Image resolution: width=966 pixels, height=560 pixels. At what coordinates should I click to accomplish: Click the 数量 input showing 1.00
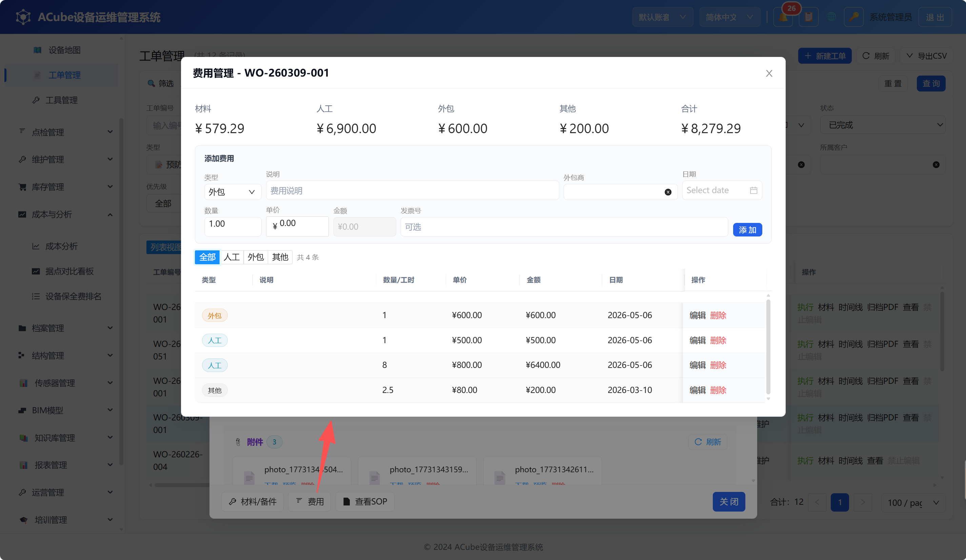[x=233, y=226]
